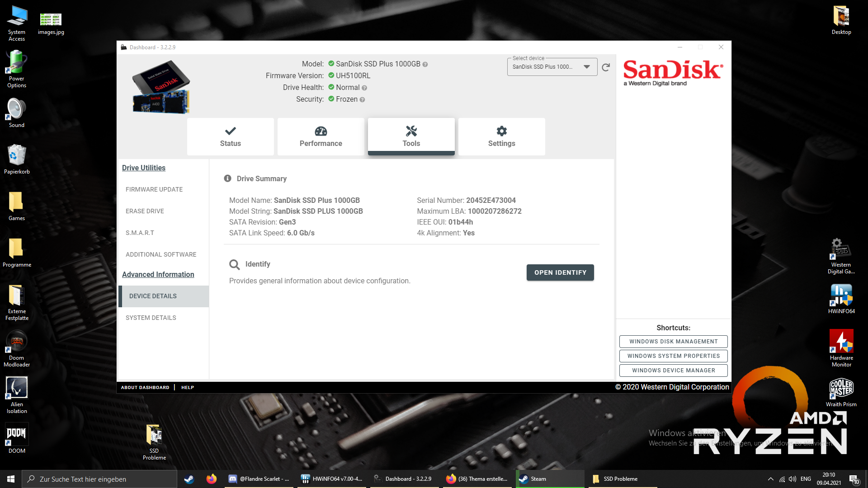Open Western Digital desktop shortcut icon
The width and height of the screenshot is (868, 488).
pyautogui.click(x=841, y=249)
